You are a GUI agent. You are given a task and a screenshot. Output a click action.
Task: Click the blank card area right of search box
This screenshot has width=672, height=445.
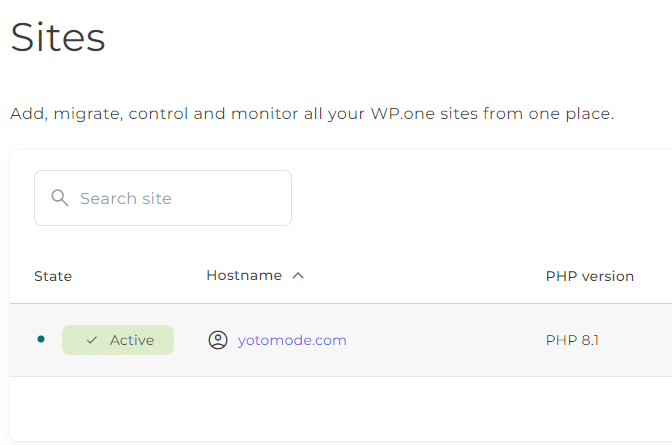480,198
